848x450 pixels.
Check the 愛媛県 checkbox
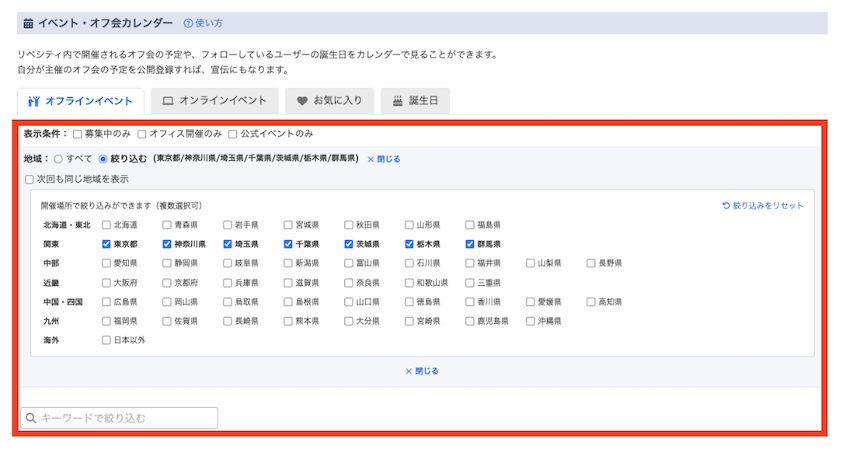coord(530,302)
